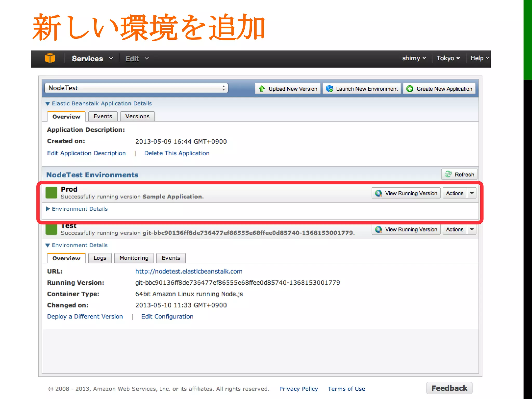Click the Feedback button
Viewport: 532px width, 399px height.
[449, 388]
